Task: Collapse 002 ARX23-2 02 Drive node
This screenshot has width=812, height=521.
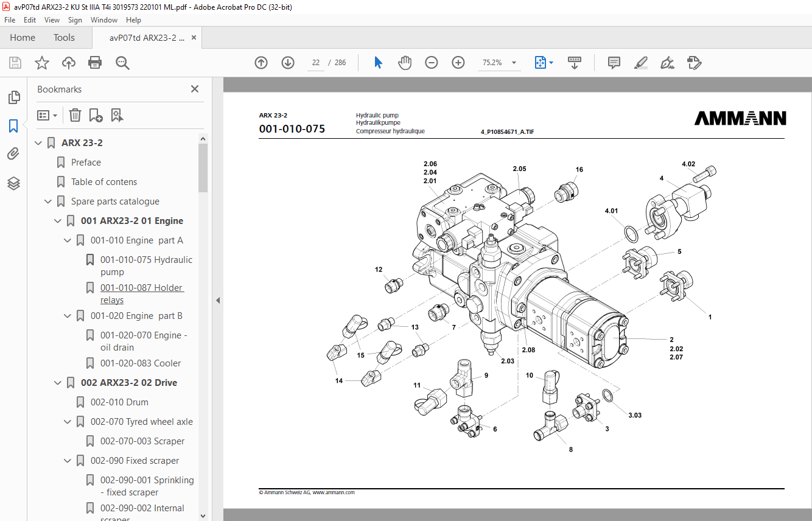Action: 58,383
